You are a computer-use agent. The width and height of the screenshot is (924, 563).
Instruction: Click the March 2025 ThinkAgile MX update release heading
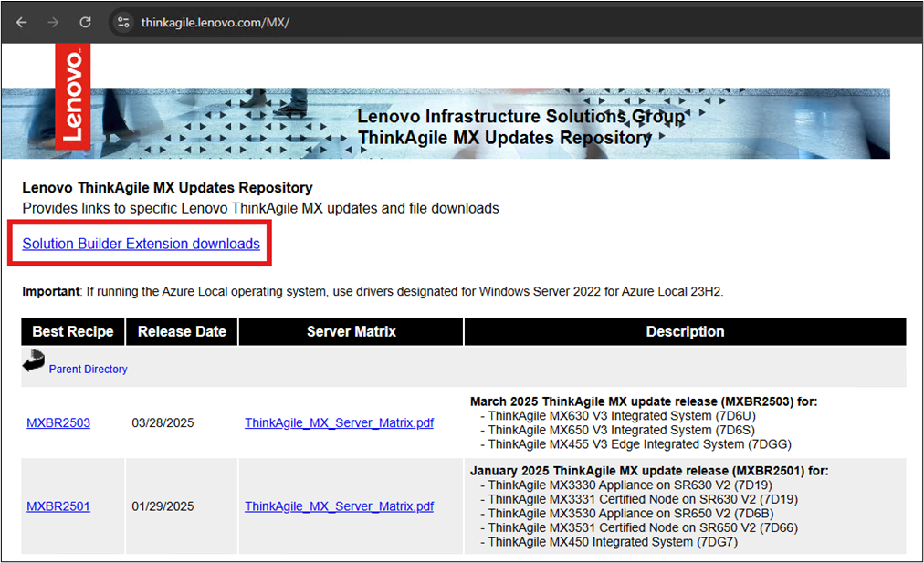pyautogui.click(x=644, y=401)
